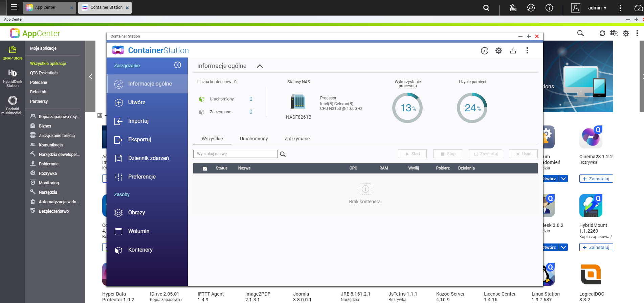Select Informacje ogólne in sidebar
This screenshot has height=303, width=644.
coord(147,84)
